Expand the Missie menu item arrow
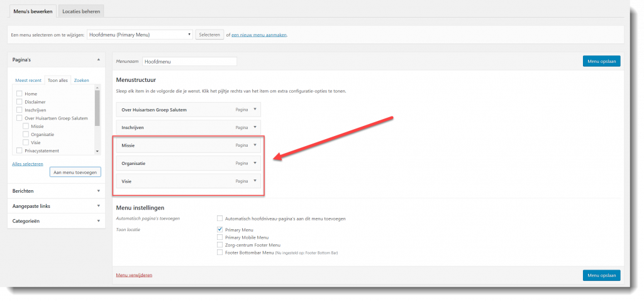 pos(255,145)
